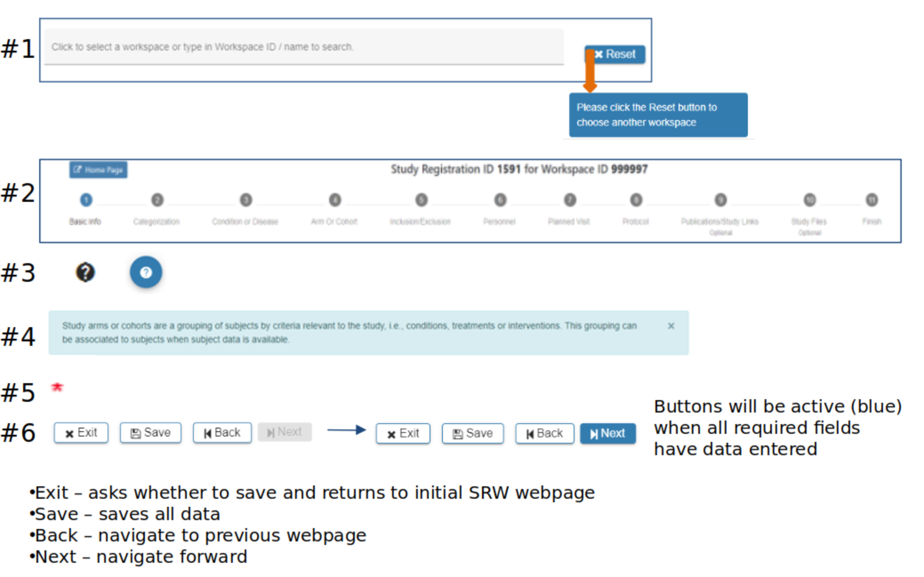Click the blue circular help button
This screenshot has width=924, height=577.
146,272
